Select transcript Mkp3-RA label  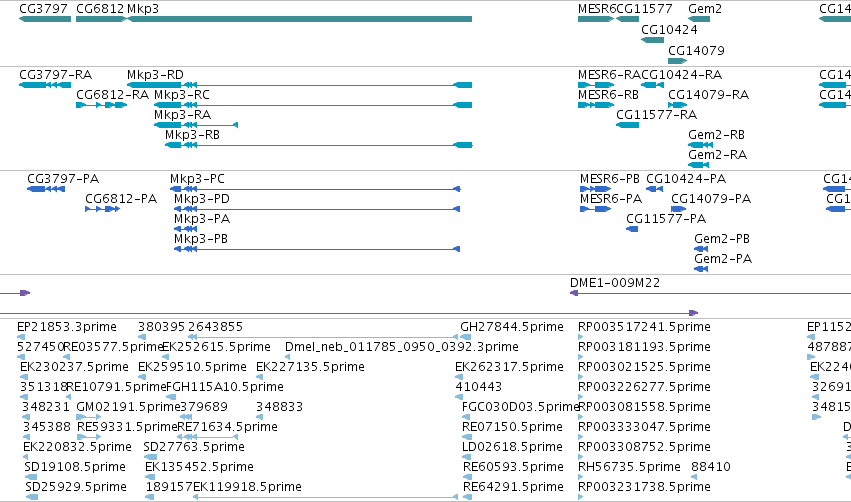point(182,115)
